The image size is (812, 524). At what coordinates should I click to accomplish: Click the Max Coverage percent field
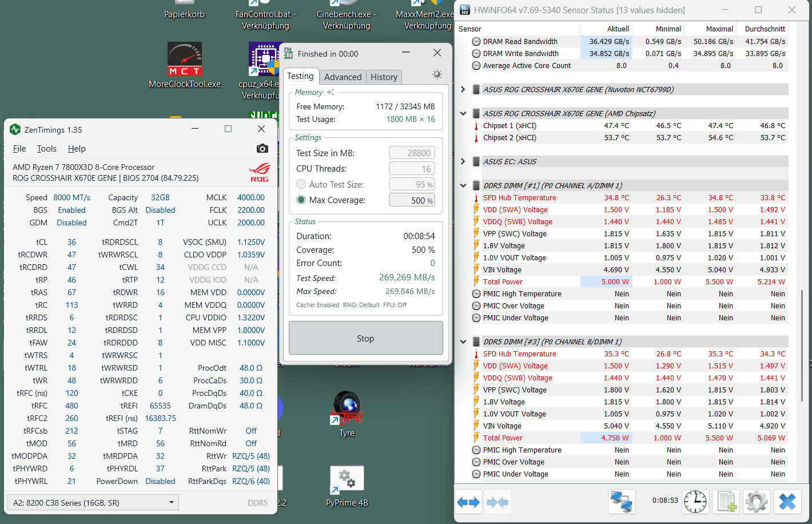click(x=412, y=200)
